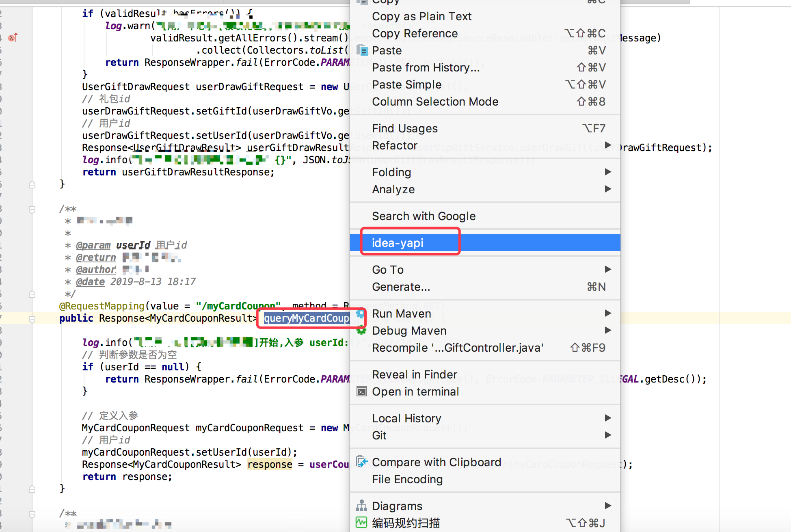
Task: Expand the Folding submenu
Action: coord(608,172)
